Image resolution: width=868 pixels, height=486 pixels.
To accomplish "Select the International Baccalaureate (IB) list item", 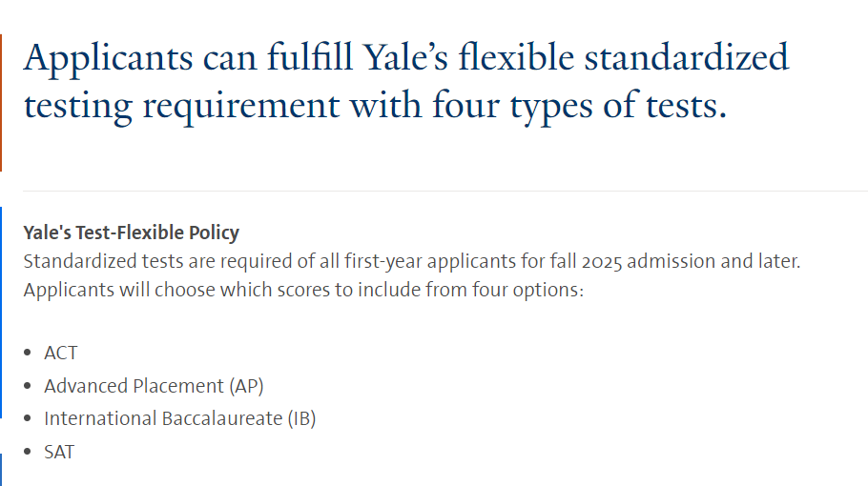I will pos(180,418).
